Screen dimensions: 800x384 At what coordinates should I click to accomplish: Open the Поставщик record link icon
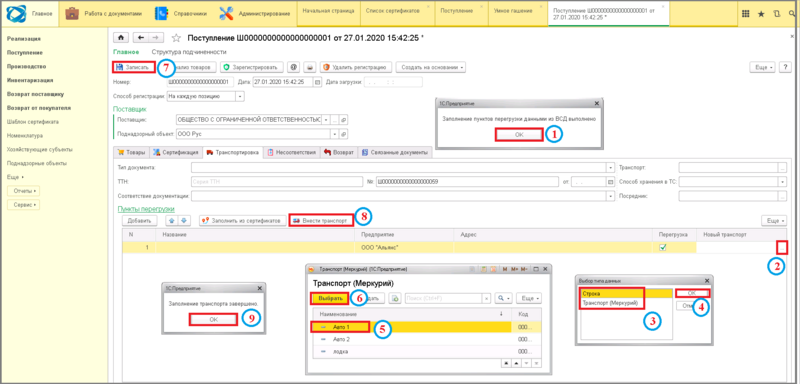pos(344,120)
